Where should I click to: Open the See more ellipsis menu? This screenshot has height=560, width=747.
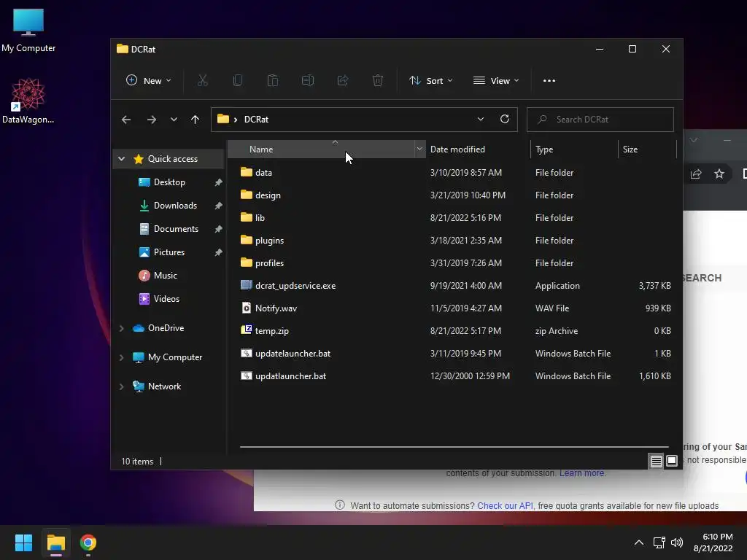pyautogui.click(x=549, y=80)
